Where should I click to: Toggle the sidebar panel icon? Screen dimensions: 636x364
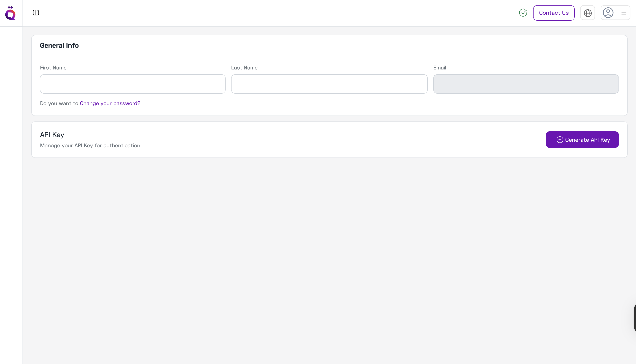tap(36, 12)
